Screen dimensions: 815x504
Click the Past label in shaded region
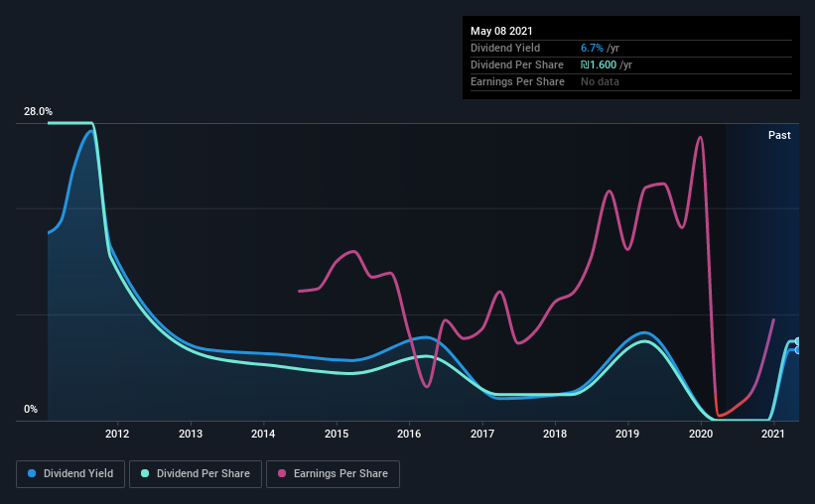coord(779,135)
